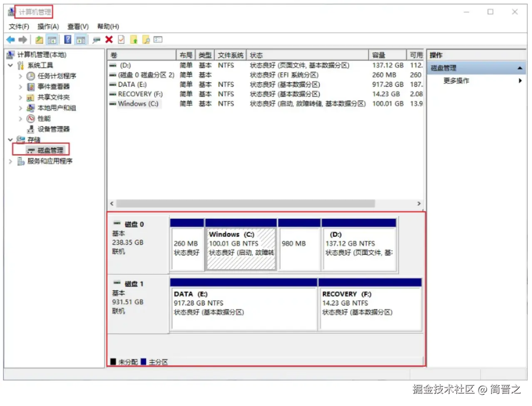Image resolution: width=532 pixels, height=406 pixels.
Task: Select the (D:) volume row in list
Action: [x=266, y=65]
